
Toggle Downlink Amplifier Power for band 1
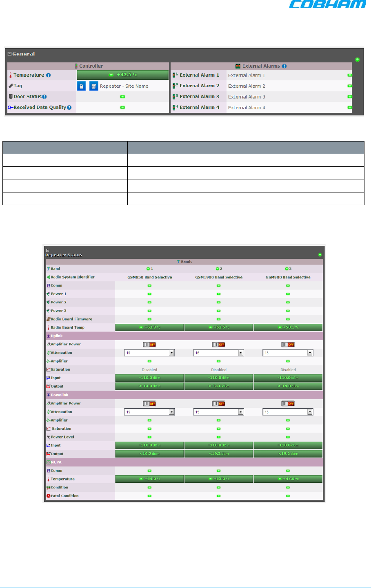(x=149, y=404)
